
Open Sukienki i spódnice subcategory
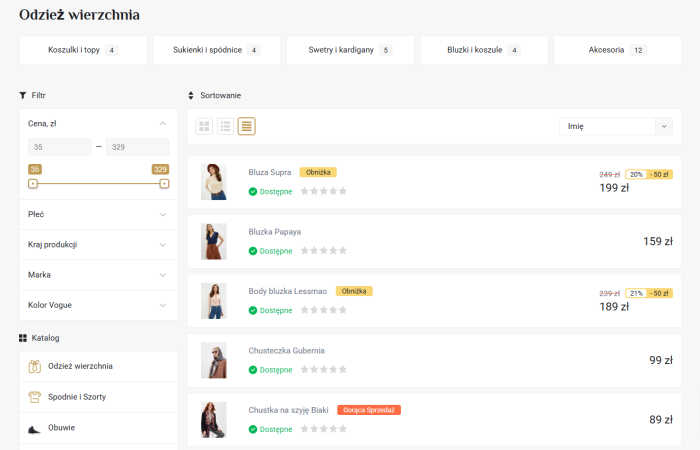(217, 50)
